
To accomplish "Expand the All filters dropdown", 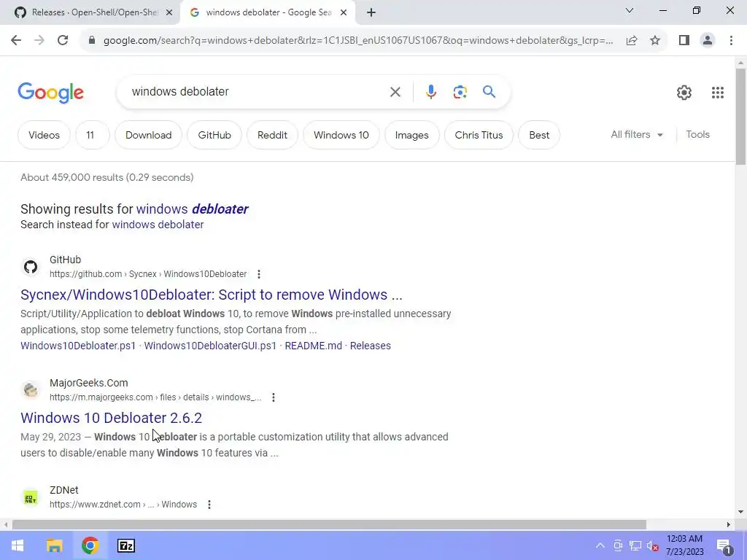I will click(637, 135).
